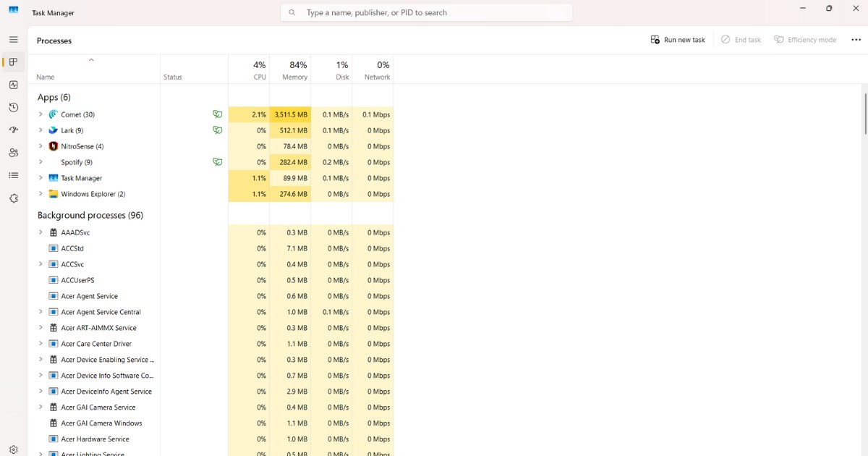
Task: Collapse the list using the chevron above Name
Action: click(x=93, y=61)
